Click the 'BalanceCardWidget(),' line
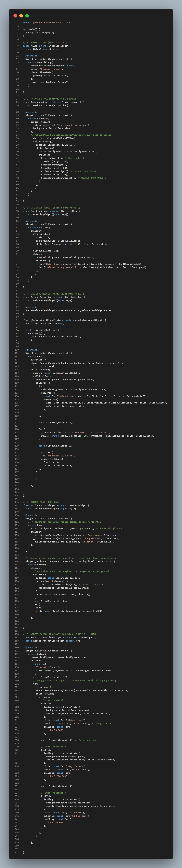 54,165
